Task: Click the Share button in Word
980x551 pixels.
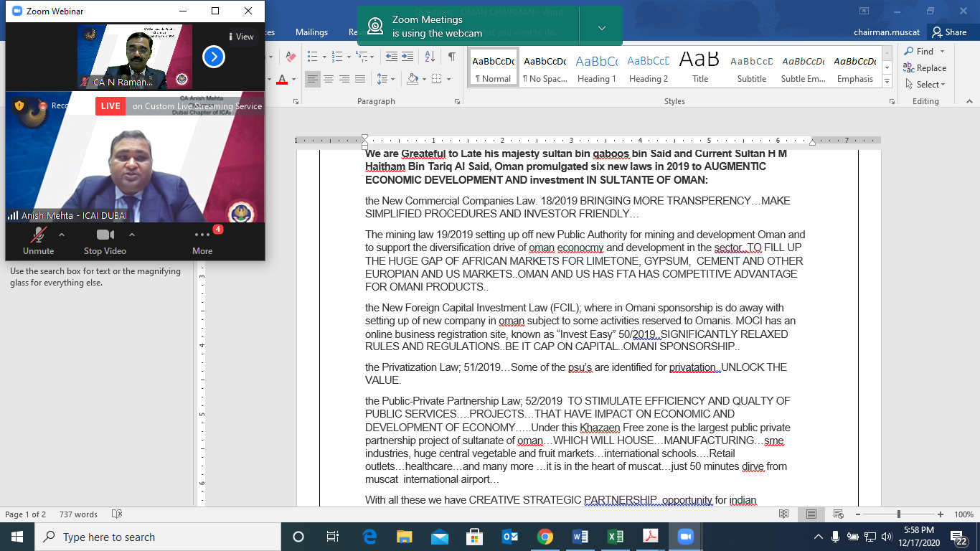Action: pos(948,32)
